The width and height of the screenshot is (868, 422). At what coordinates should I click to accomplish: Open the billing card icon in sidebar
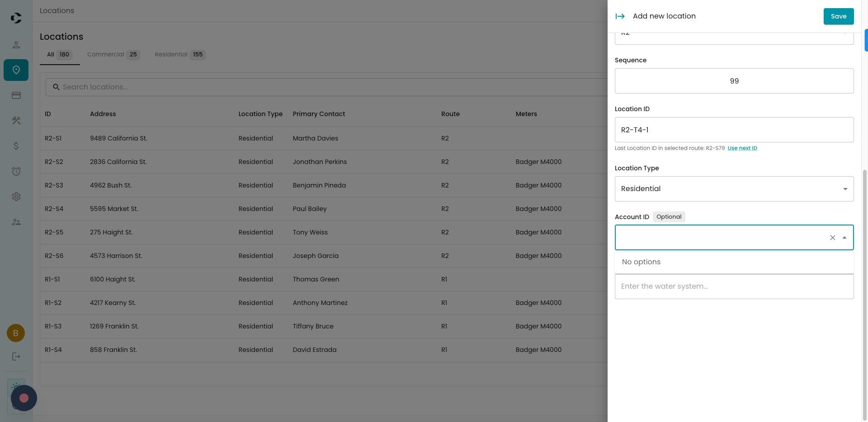[16, 95]
